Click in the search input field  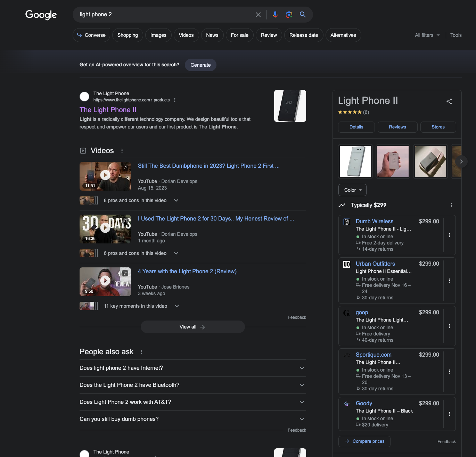coord(163,15)
